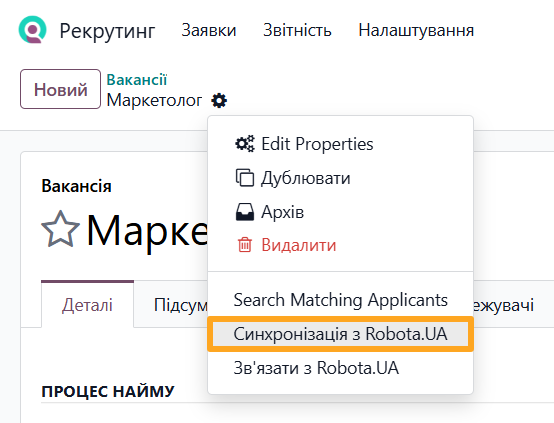This screenshot has height=423, width=554.
Task: Choose Видалити to delete the vacancy
Action: pyautogui.click(x=340, y=245)
